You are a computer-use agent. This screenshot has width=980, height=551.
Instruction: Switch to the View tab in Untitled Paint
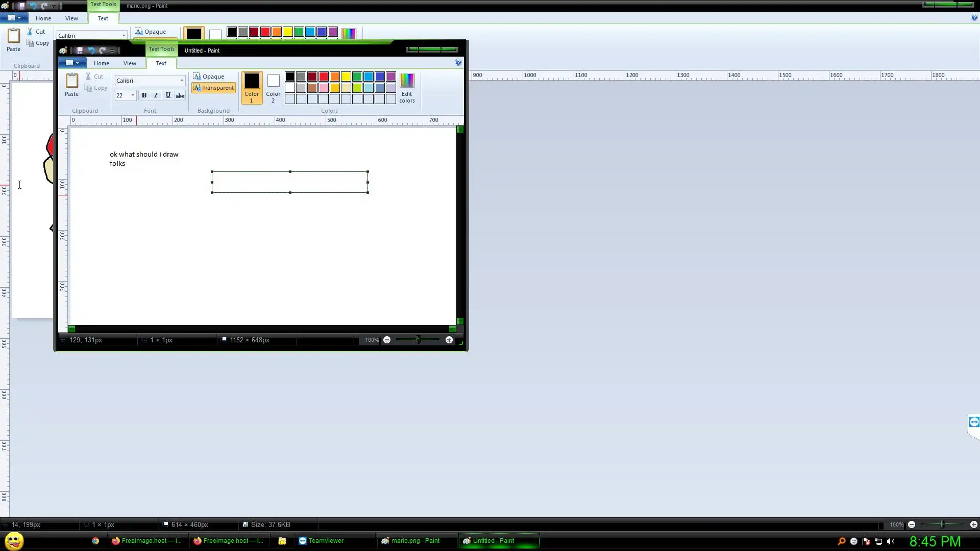click(x=130, y=63)
